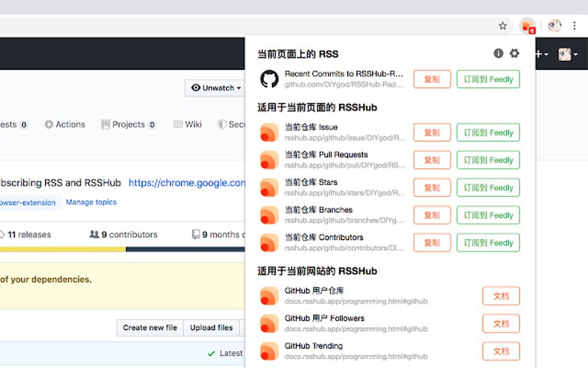Open 文档 for GitHub Trending
The width and height of the screenshot is (588, 368).
(x=500, y=351)
